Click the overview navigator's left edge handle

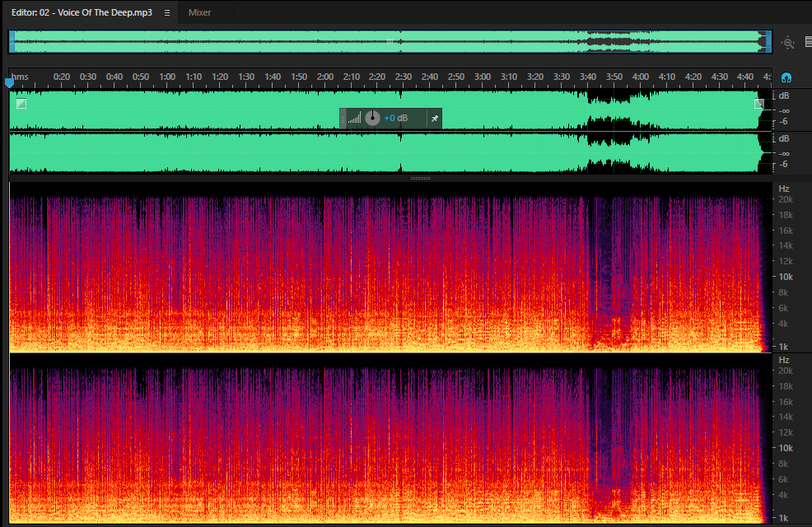click(12, 41)
